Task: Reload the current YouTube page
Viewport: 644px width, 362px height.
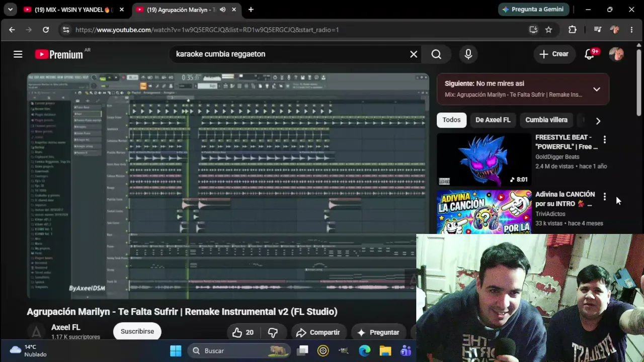Action: tap(46, 30)
